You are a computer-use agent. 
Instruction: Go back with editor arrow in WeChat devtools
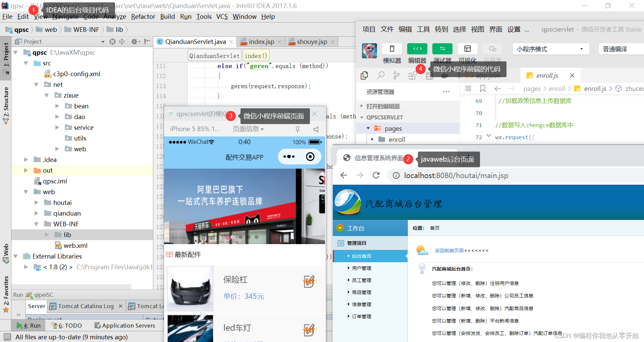pyautogui.click(x=498, y=89)
